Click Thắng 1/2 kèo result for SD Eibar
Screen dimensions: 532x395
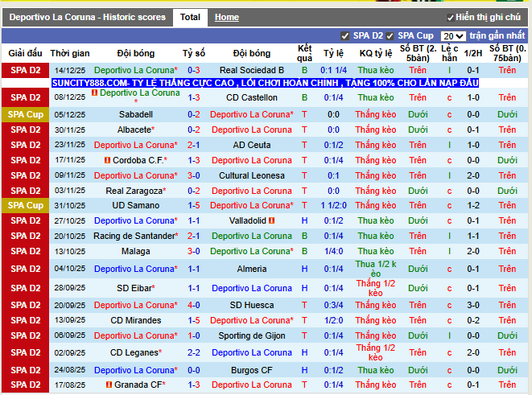[x=376, y=288]
